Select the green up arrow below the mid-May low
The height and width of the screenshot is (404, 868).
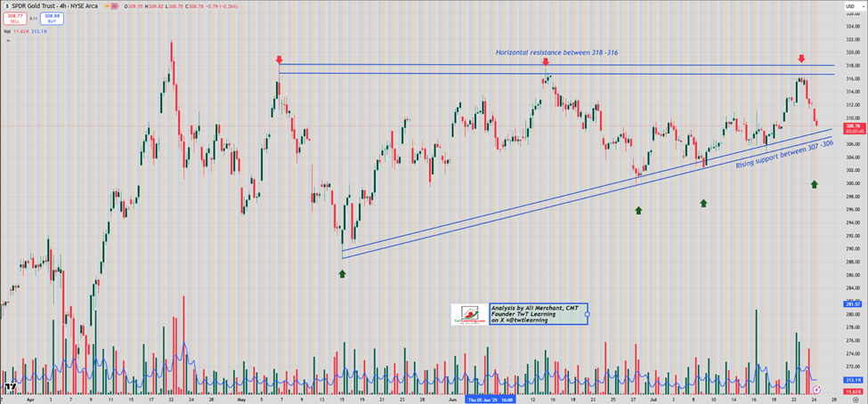(343, 273)
